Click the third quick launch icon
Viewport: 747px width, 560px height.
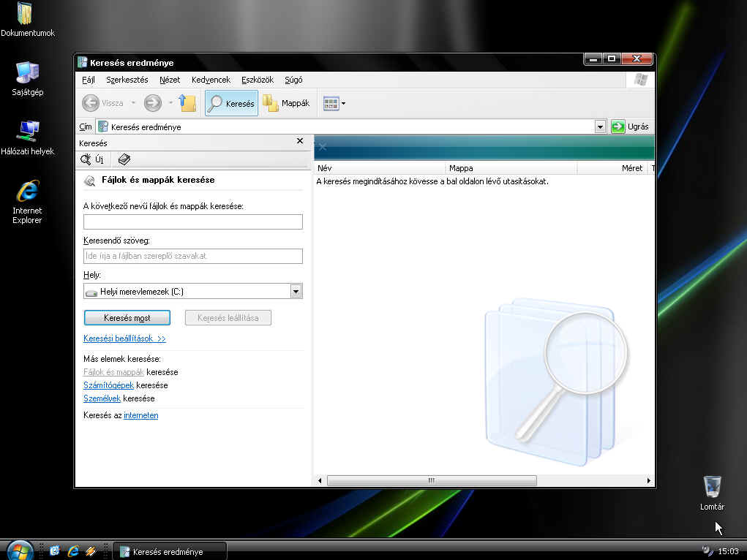pos(91,551)
